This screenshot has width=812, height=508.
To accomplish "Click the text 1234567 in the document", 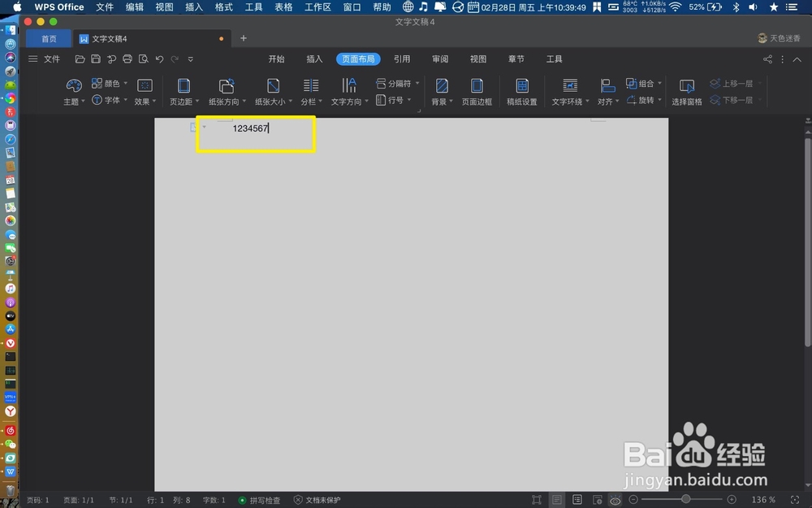I will pyautogui.click(x=250, y=128).
